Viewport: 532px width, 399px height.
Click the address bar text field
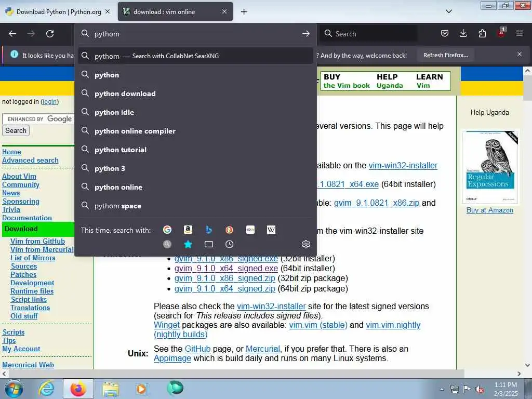point(195,34)
